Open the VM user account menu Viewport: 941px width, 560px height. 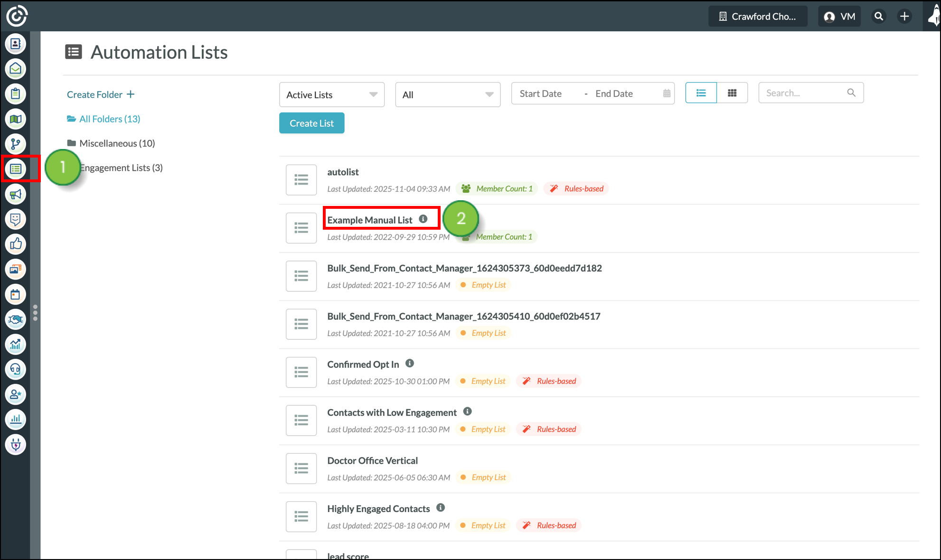tap(839, 17)
